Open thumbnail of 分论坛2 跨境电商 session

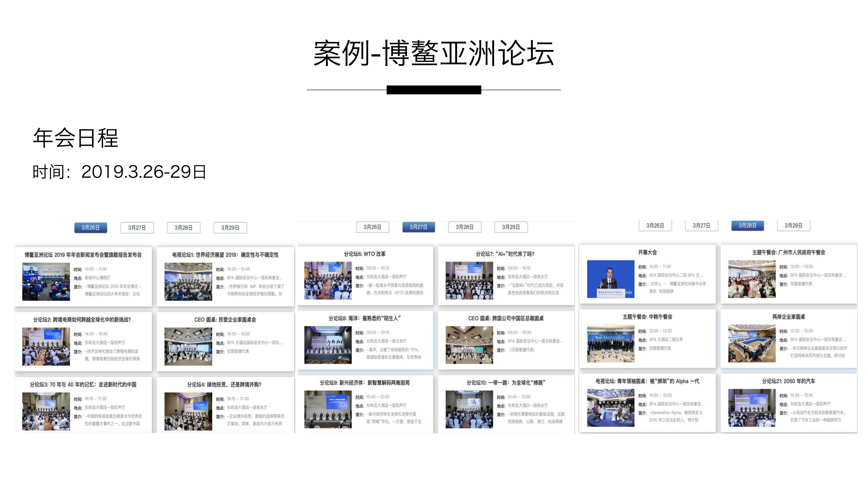tap(46, 347)
